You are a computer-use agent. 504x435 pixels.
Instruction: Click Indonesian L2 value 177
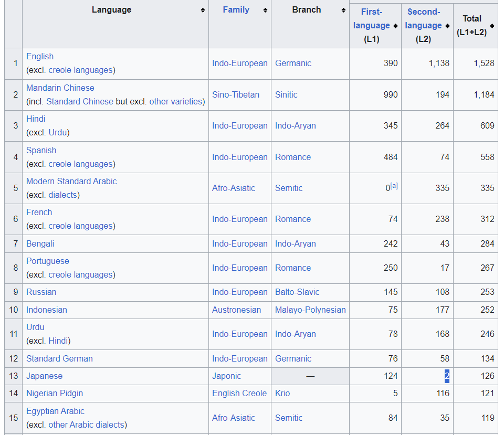442,310
